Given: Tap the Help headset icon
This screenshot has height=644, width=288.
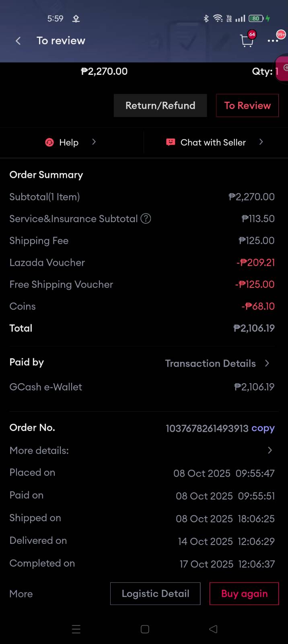Looking at the screenshot, I should pos(49,142).
